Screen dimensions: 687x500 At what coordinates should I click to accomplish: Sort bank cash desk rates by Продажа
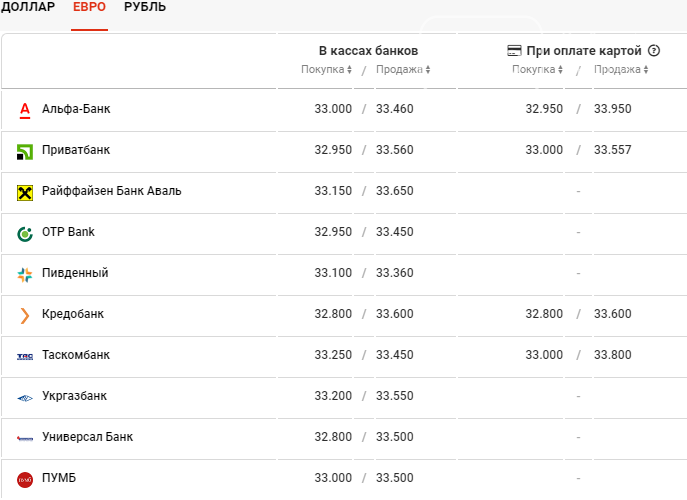(x=403, y=69)
